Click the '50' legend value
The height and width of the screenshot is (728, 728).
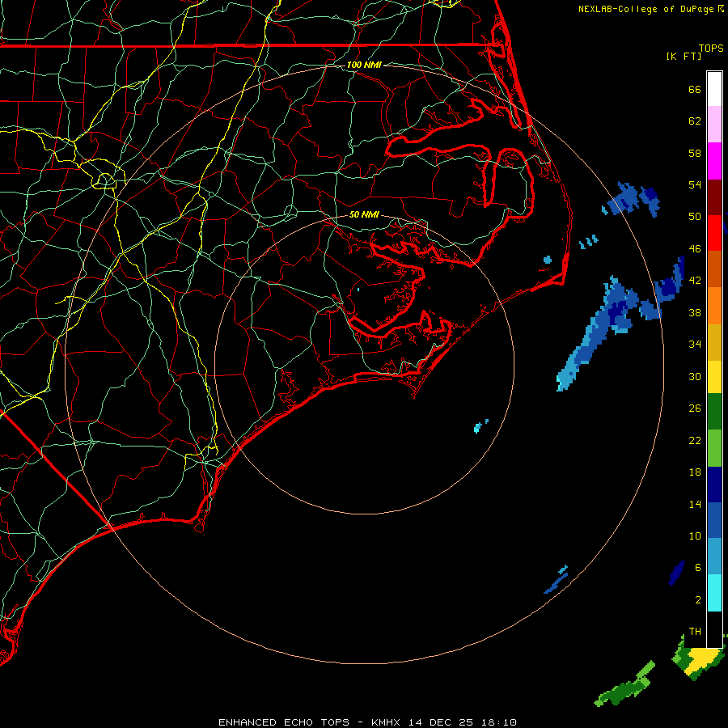pyautogui.click(x=695, y=216)
